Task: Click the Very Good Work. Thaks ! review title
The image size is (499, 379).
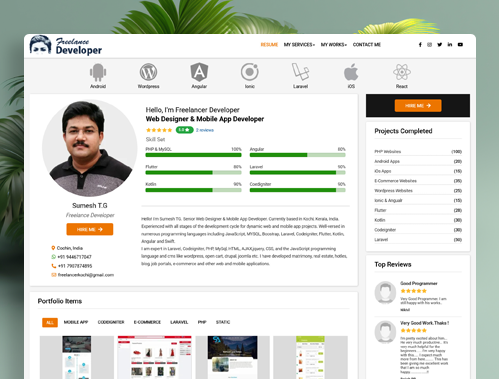Action: point(424,323)
